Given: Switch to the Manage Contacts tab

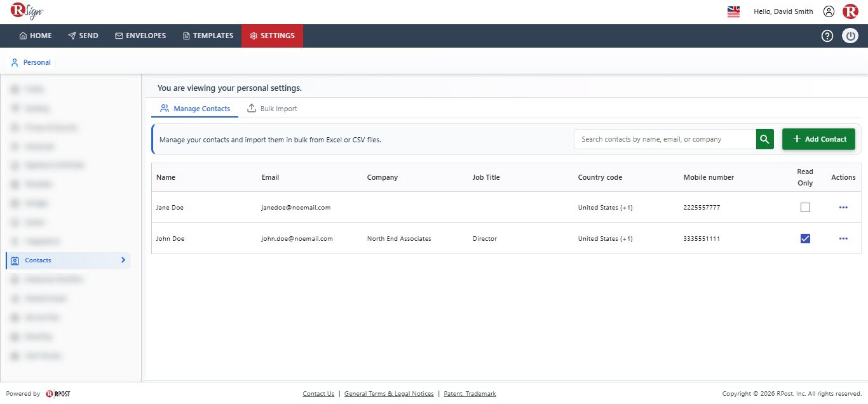Looking at the screenshot, I should point(194,109).
